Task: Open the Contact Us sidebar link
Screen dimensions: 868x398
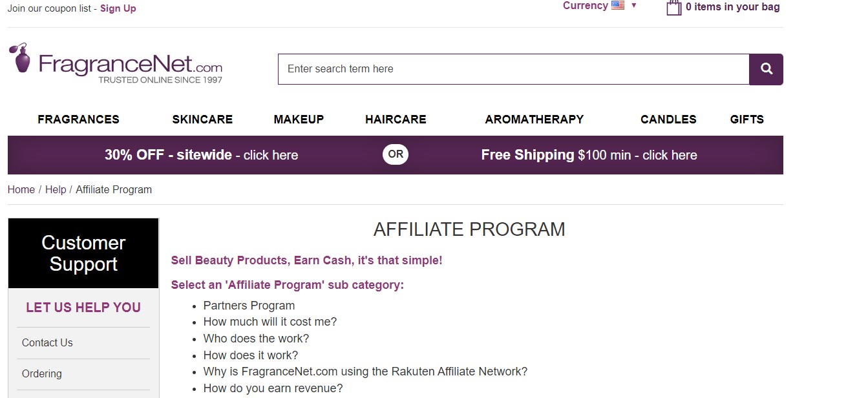Action: click(x=47, y=342)
